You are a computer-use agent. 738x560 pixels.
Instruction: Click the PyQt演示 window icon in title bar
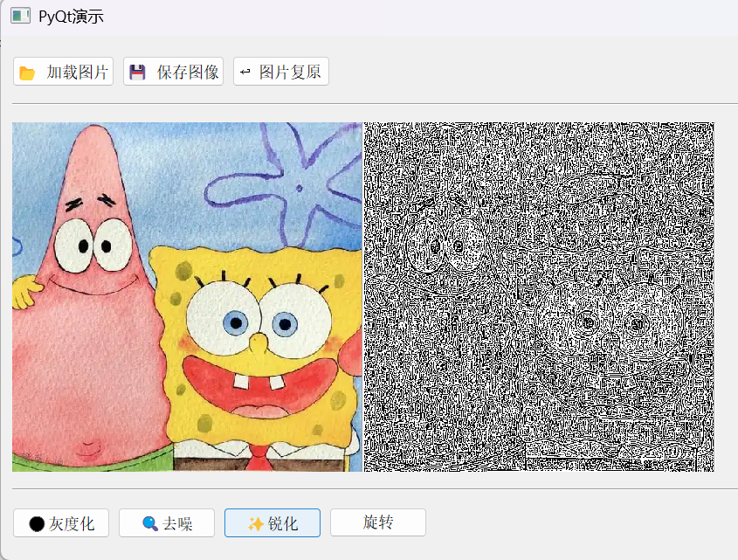[x=20, y=16]
